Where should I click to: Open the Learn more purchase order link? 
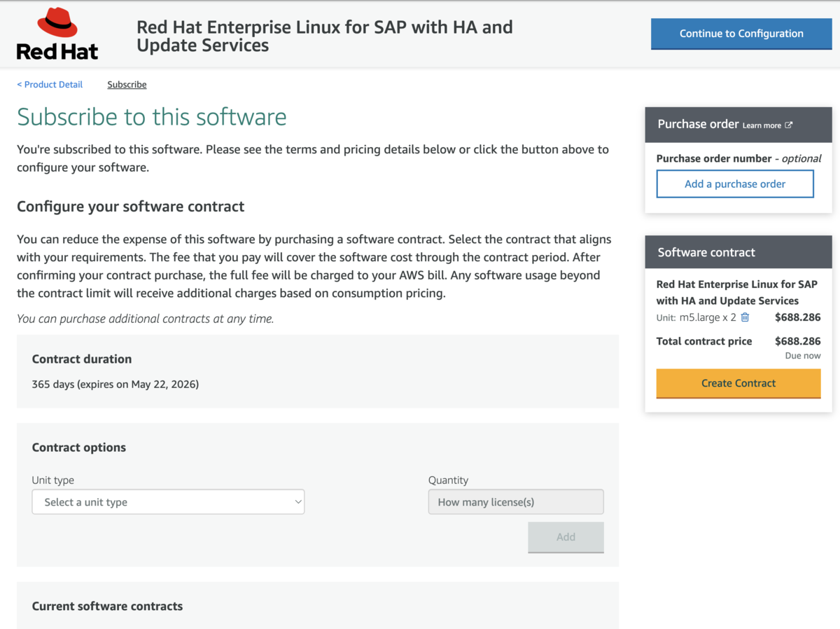pyautogui.click(x=762, y=125)
